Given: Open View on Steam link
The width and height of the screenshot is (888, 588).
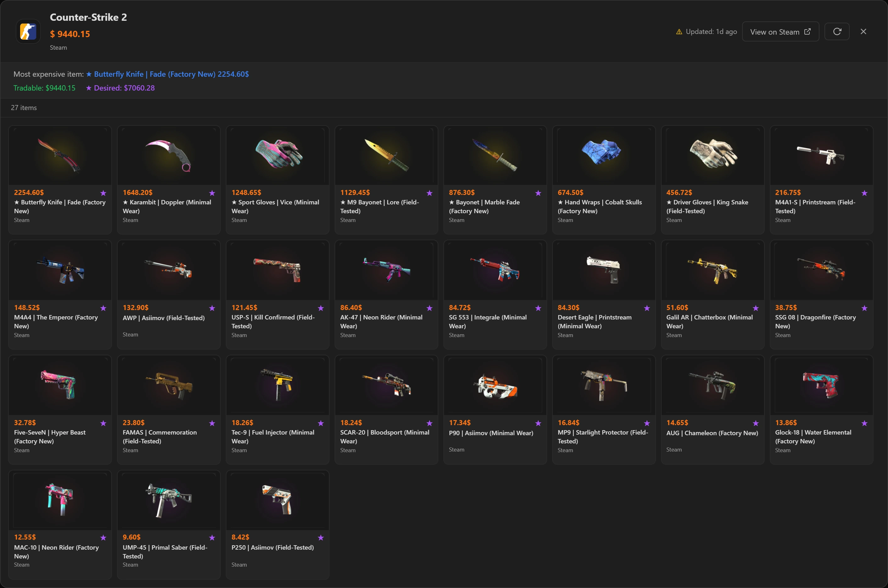Looking at the screenshot, I should [x=780, y=31].
